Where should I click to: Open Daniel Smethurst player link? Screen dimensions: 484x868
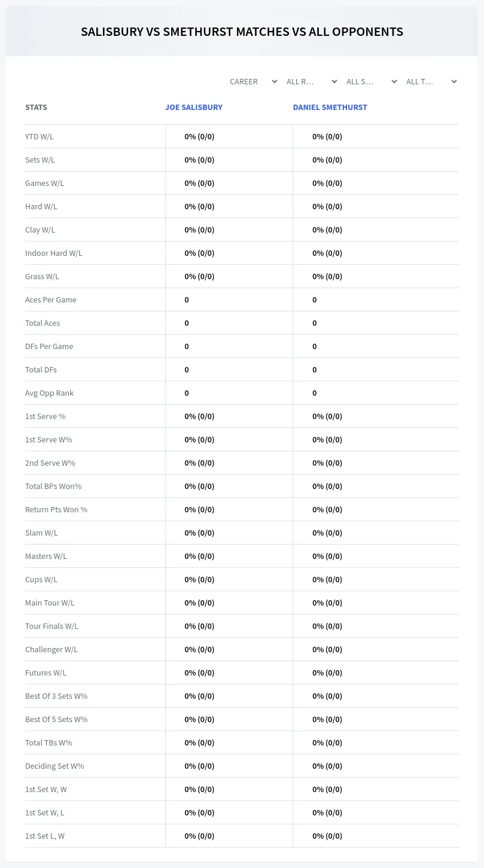tap(330, 108)
